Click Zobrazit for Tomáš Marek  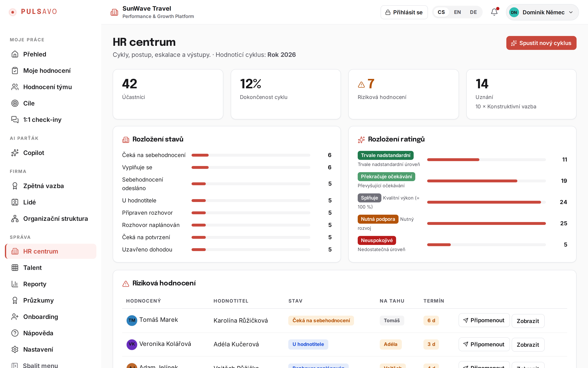point(528,321)
